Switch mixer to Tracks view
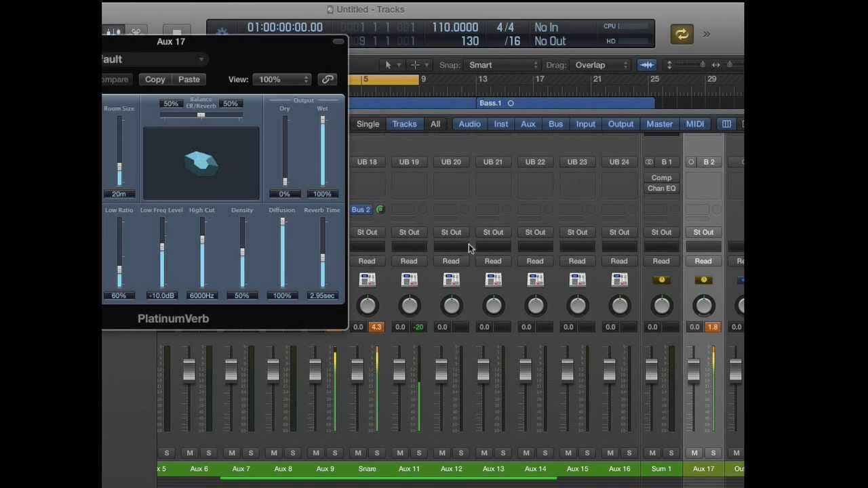 (404, 124)
